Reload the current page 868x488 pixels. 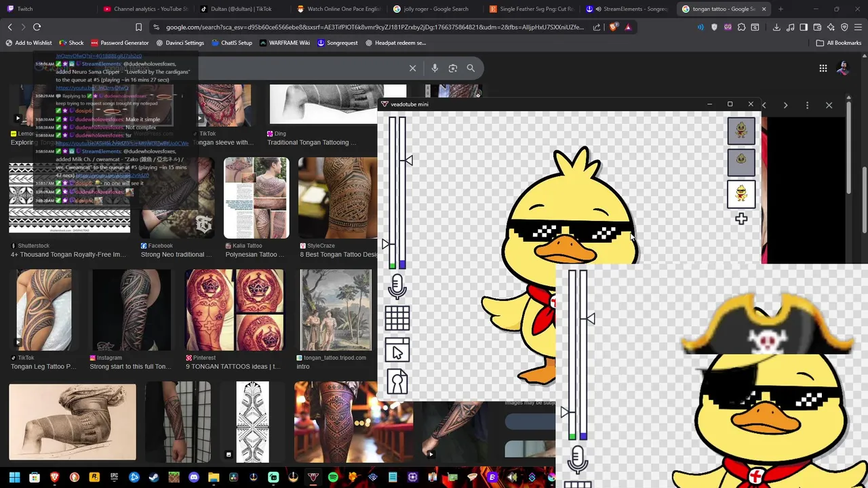(37, 27)
